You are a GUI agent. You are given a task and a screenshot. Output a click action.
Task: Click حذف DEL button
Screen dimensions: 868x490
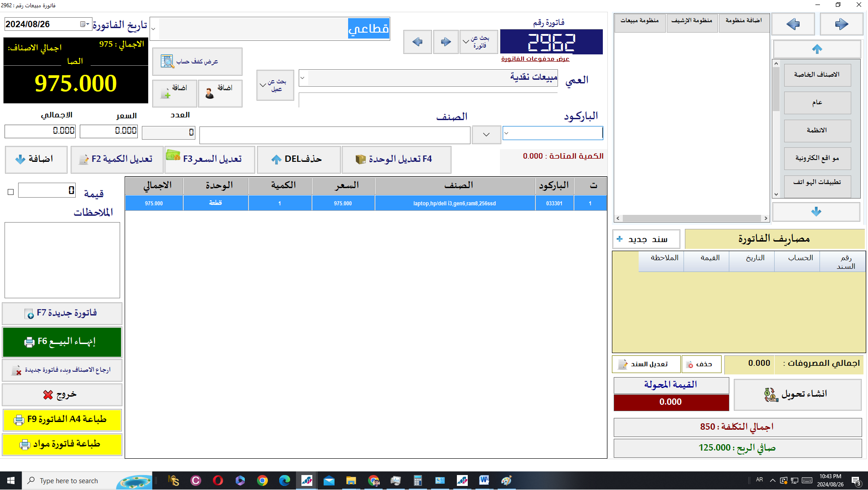tap(299, 160)
